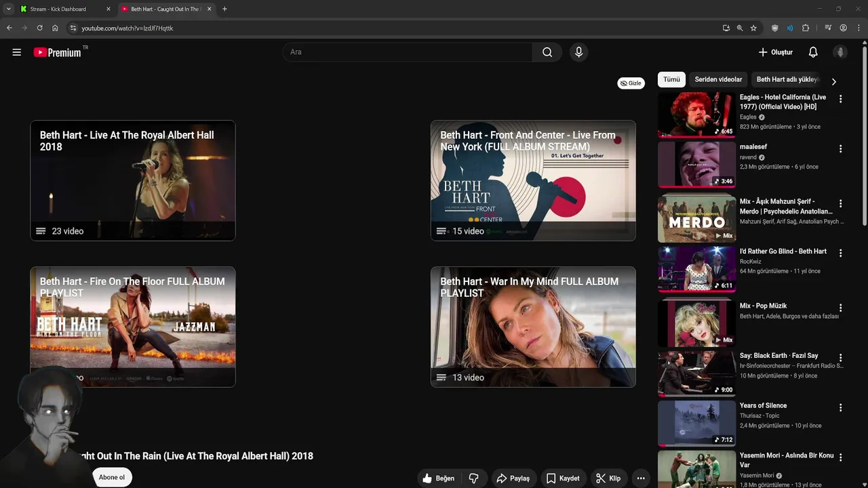Open the Years of Silence title
This screenshot has width=868, height=488.
(764, 405)
